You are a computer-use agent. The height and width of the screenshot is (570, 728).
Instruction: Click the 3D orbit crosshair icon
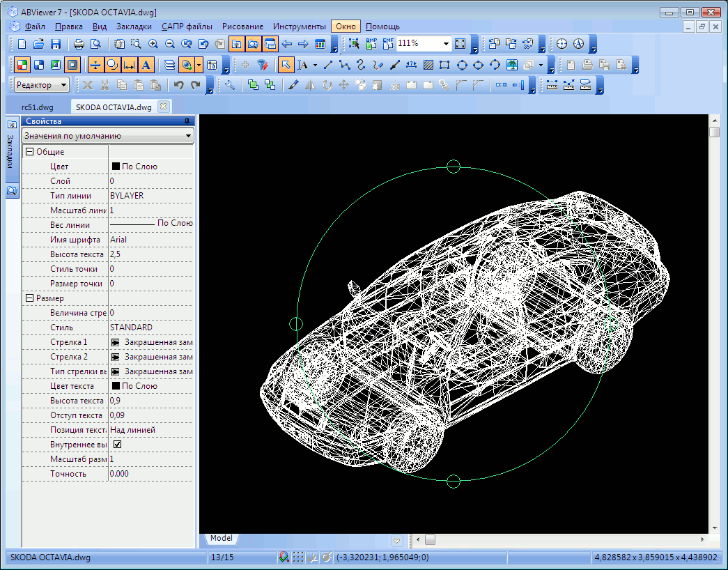562,44
